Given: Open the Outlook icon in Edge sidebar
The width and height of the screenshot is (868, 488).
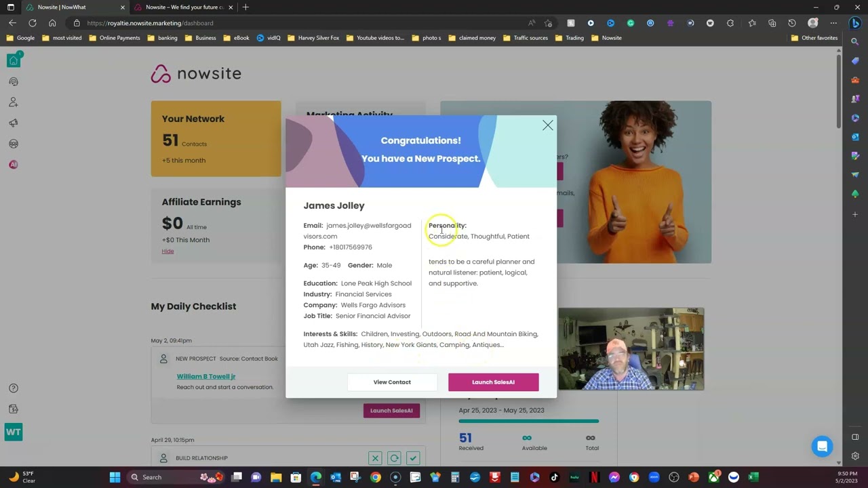Looking at the screenshot, I should pos(855,137).
